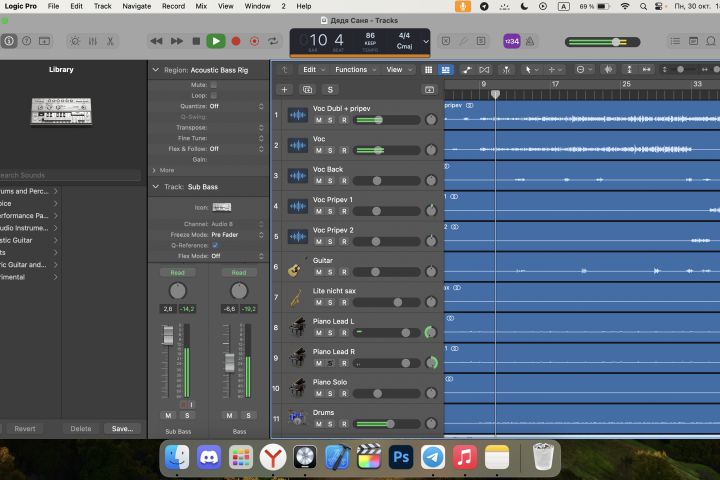Click the Revert button in Library
The image size is (720, 480).
(25, 429)
